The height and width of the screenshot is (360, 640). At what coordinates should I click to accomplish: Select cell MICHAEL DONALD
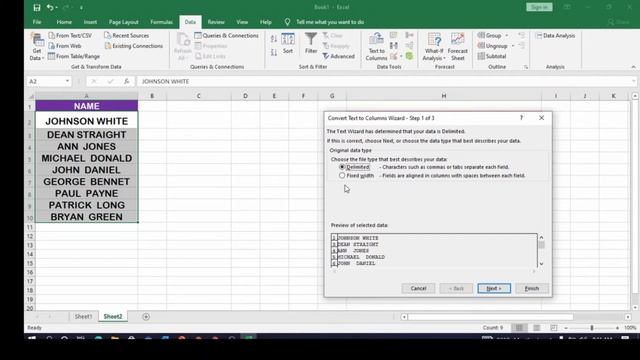pos(87,158)
